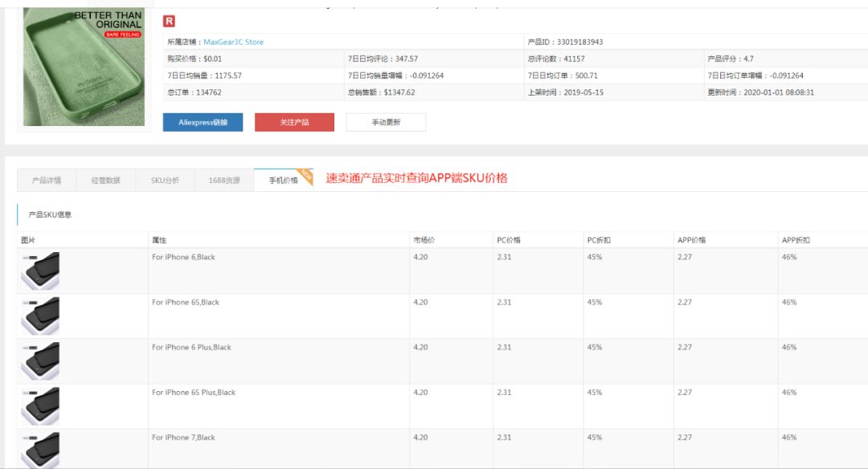This screenshot has height=469, width=868.
Task: Click the red 速卖通产品实时查询APP端SKU价格 headline
Action: pos(416,178)
